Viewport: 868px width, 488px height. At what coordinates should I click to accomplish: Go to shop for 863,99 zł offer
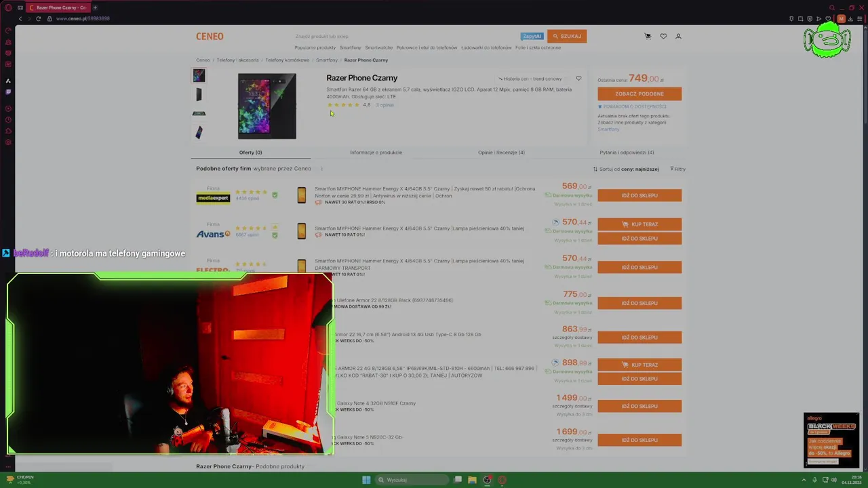pyautogui.click(x=639, y=338)
